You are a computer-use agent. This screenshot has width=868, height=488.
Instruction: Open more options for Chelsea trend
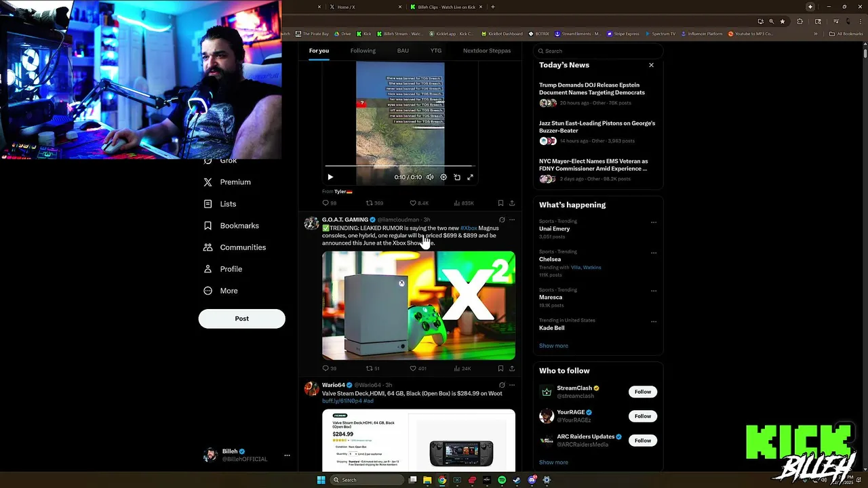pyautogui.click(x=654, y=253)
